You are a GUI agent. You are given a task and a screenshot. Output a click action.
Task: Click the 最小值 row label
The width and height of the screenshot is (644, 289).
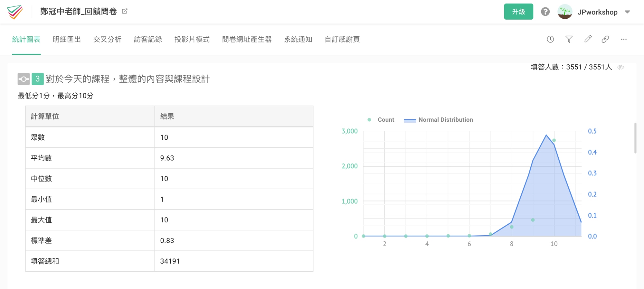(x=41, y=199)
